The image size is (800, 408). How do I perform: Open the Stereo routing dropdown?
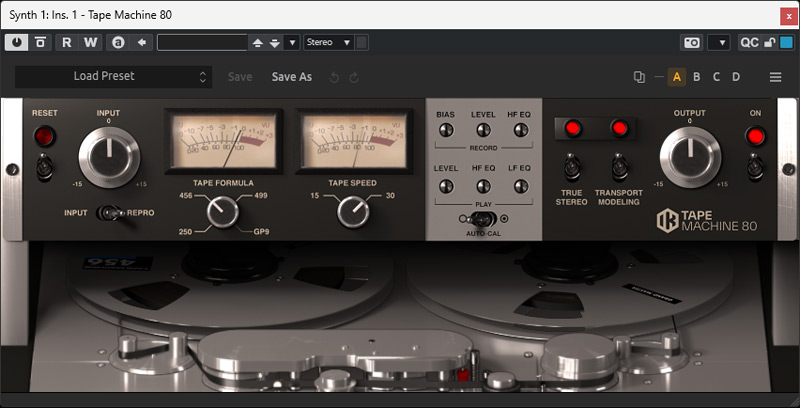pyautogui.click(x=329, y=42)
